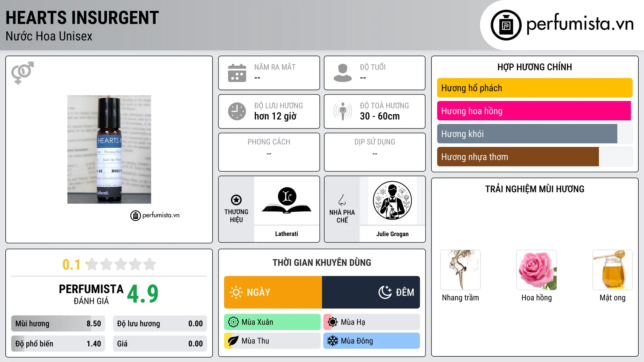
Task: Click the sillage projection person icon
Action: point(343,111)
